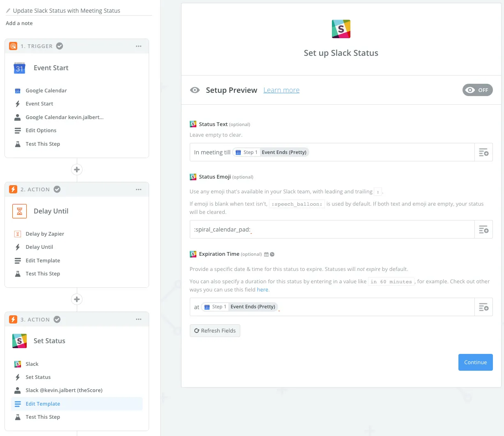This screenshot has height=436, width=504.
Task: Click the clock icon beside Expiration Time label
Action: coord(272,255)
